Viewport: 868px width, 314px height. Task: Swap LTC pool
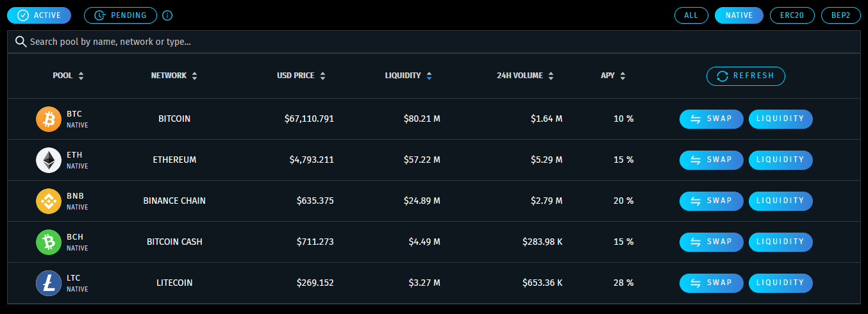coord(712,283)
